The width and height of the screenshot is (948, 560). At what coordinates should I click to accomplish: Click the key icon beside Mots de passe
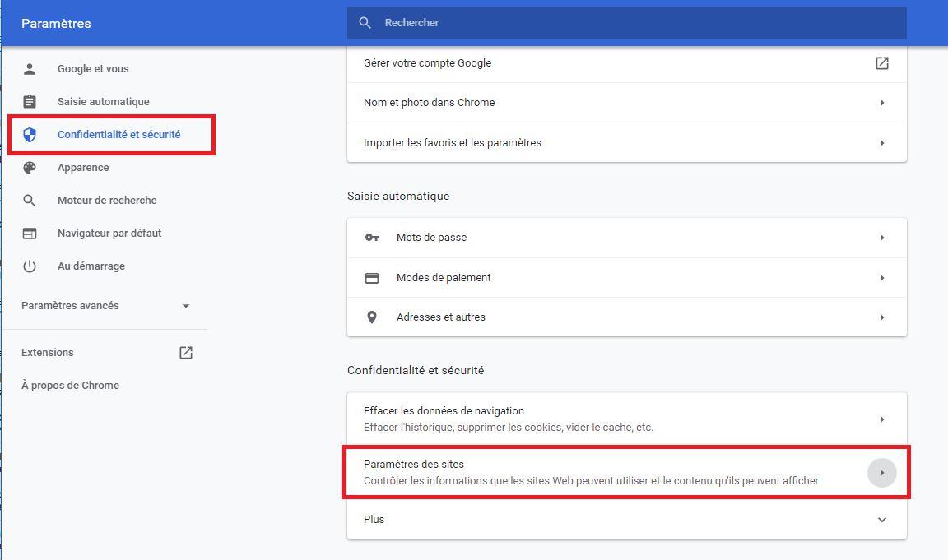point(372,238)
